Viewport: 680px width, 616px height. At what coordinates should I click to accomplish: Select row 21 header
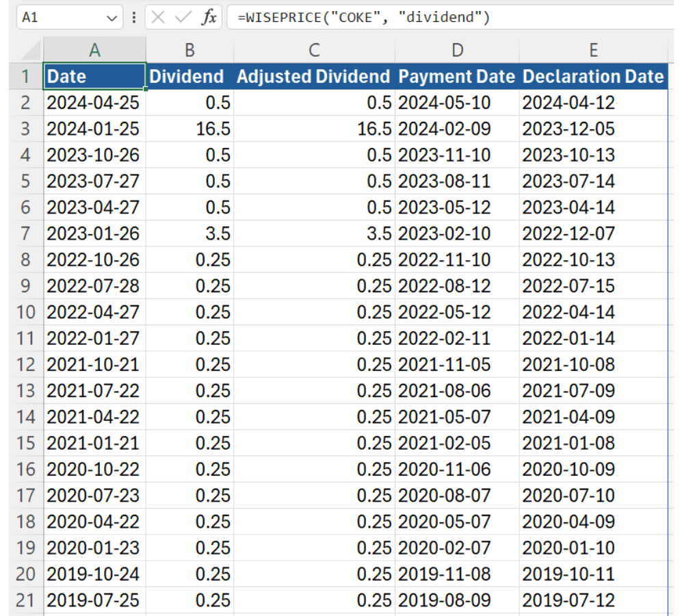pos(25,600)
